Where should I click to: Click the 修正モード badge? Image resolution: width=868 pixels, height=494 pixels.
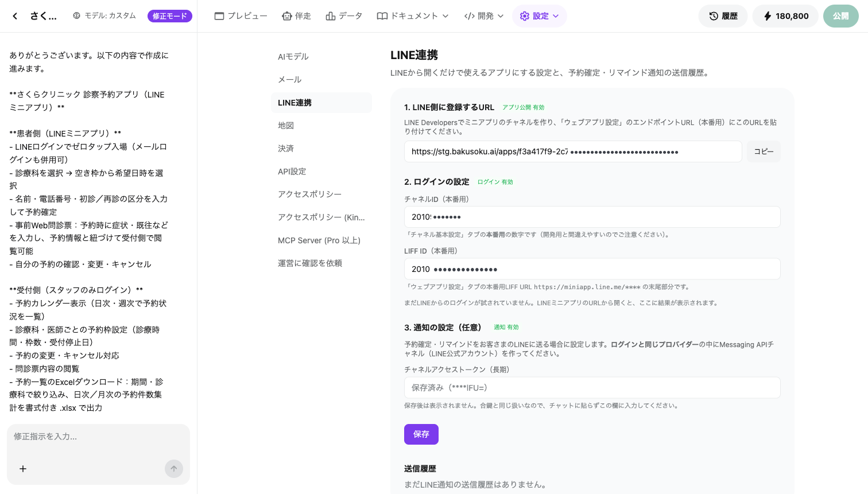tap(170, 16)
